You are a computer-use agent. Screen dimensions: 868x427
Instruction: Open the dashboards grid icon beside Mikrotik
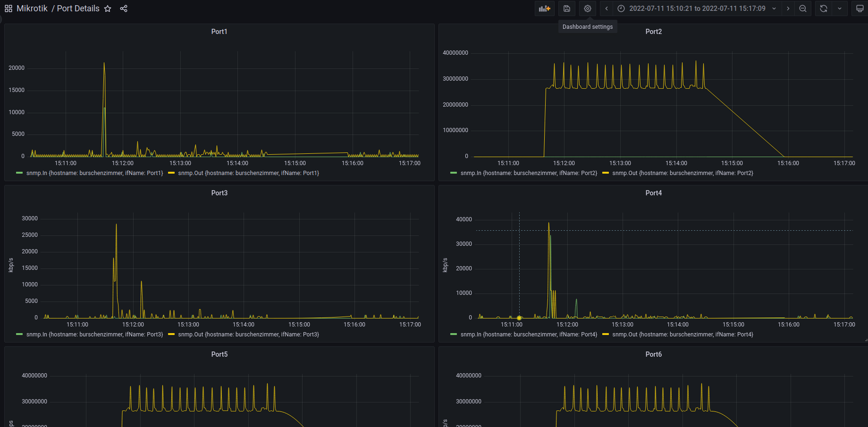tap(8, 8)
